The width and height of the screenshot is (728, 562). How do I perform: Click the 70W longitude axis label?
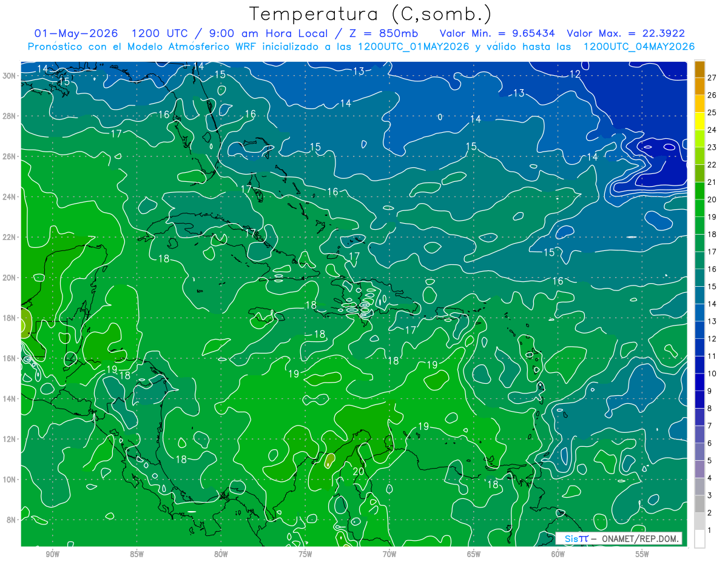coord(389,554)
